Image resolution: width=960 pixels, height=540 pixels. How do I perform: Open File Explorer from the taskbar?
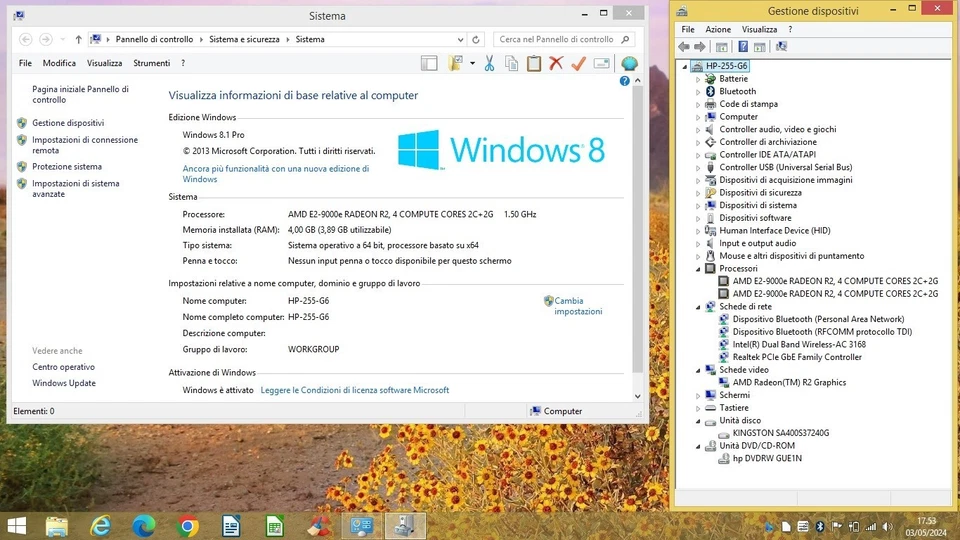(x=56, y=527)
